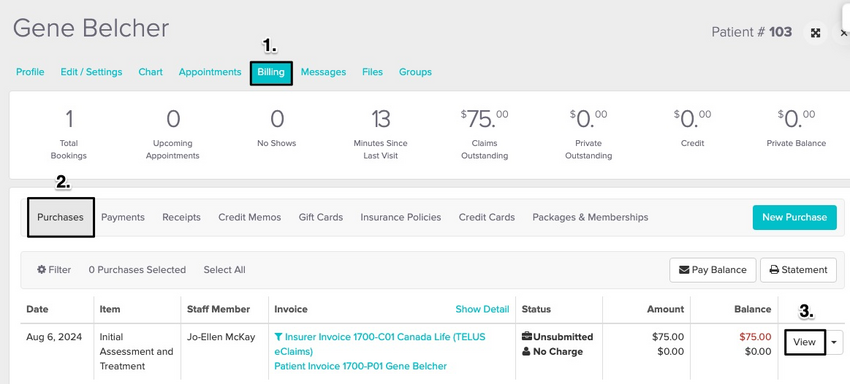Click the Credit $0.00 stat

click(x=692, y=128)
